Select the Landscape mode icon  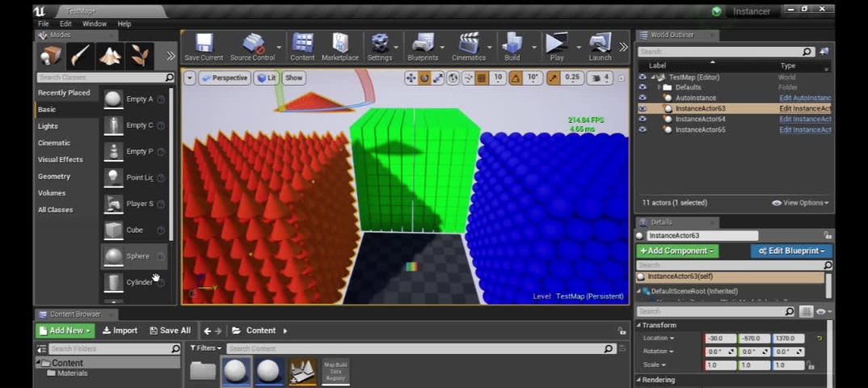pos(110,56)
